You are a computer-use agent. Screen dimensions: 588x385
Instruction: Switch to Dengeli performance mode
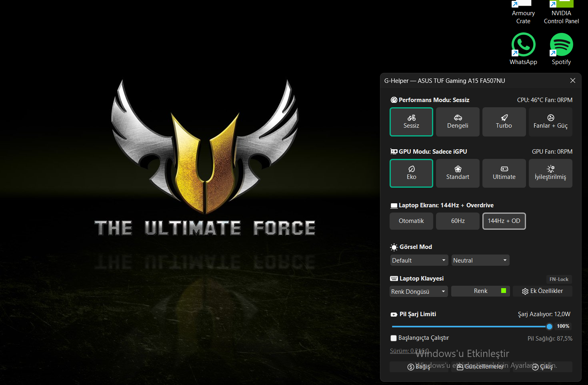458,122
